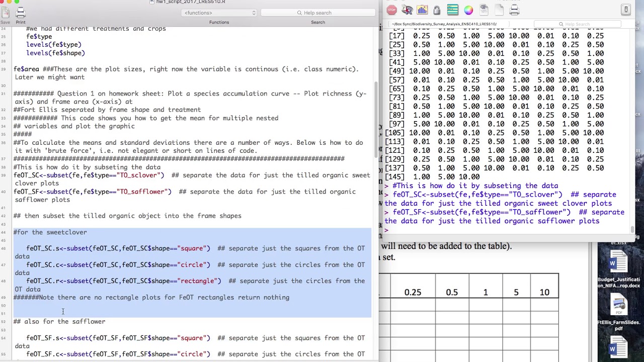The height and width of the screenshot is (362, 644).
Task: Click the printer icon in R console
Action: [x=515, y=10]
